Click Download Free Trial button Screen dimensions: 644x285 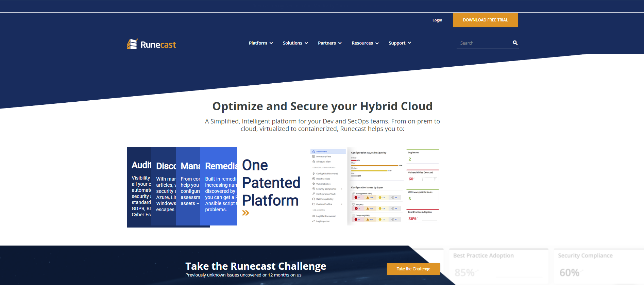(x=485, y=20)
